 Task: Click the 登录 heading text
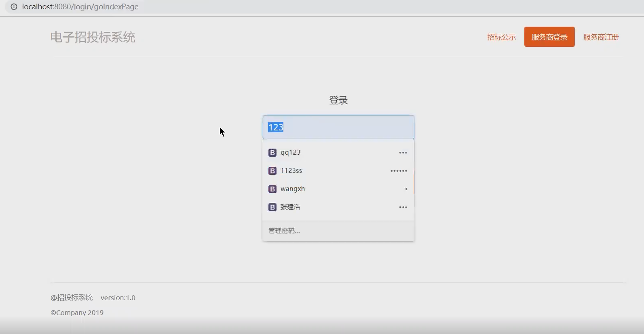point(338,100)
